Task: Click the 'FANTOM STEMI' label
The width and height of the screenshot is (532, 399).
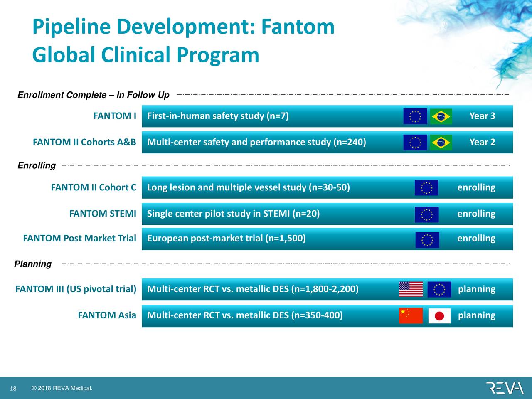Action: coord(103,214)
